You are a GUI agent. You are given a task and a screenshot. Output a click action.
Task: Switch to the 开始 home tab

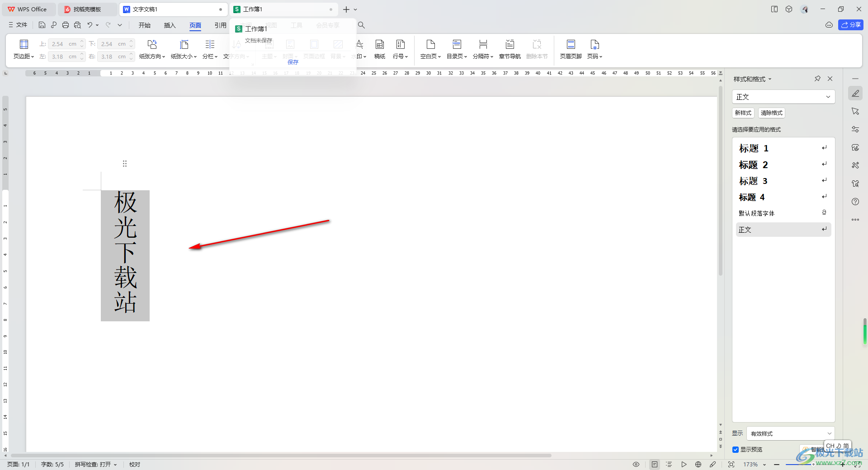[145, 25]
